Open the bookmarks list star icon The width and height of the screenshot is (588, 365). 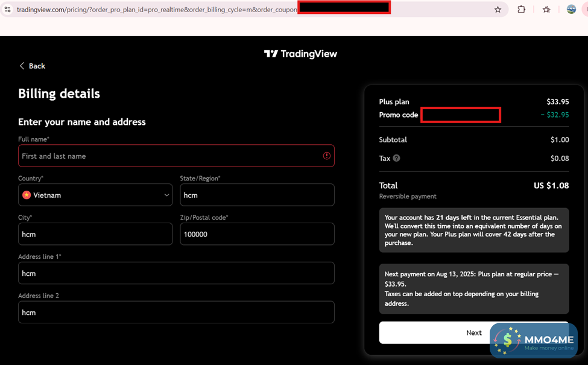546,10
